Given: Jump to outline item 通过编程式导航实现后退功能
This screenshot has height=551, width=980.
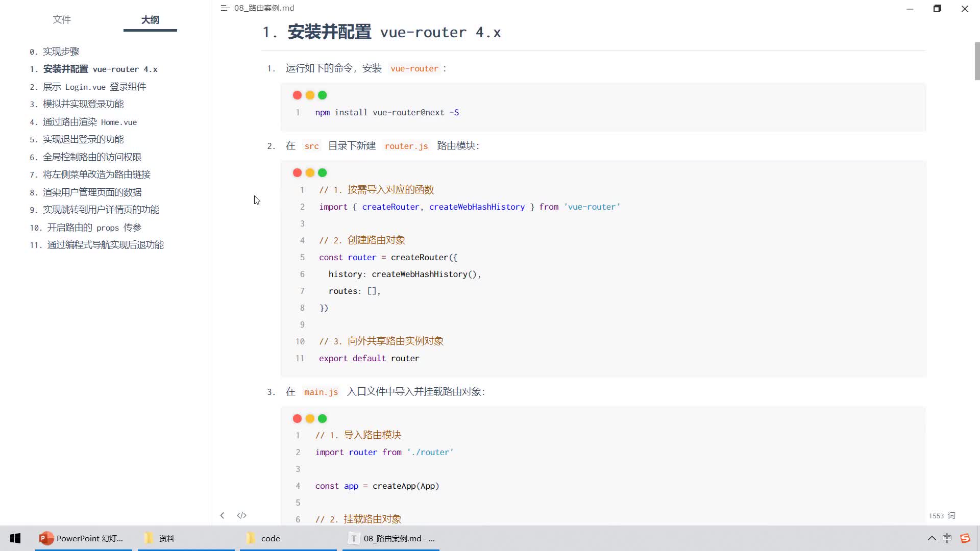Looking at the screenshot, I should tap(96, 245).
